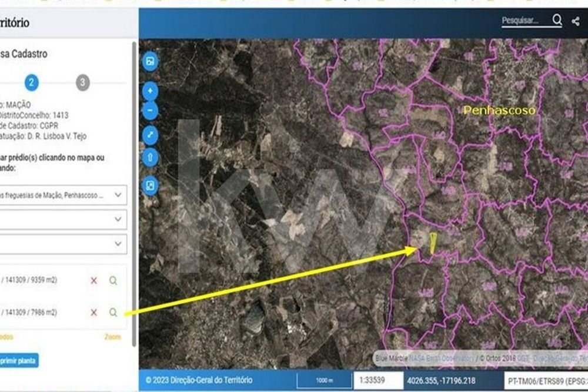Go to step 3 of the wizard
The height and width of the screenshot is (392, 588).
pyautogui.click(x=82, y=82)
